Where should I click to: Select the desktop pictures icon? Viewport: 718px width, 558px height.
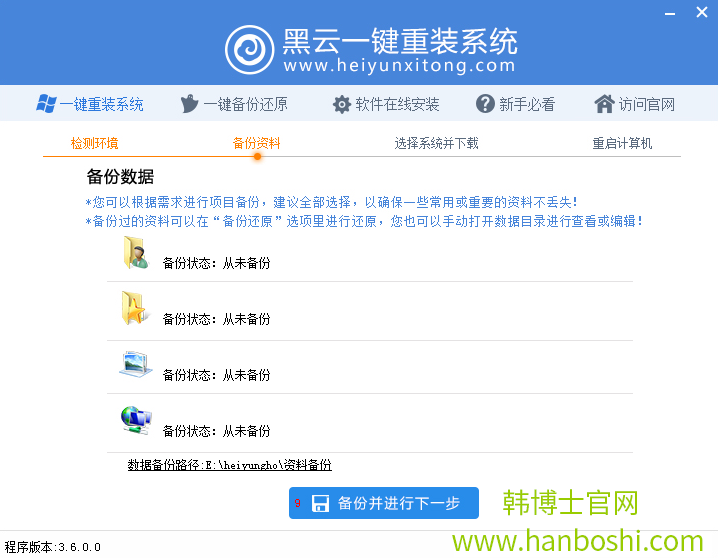pos(136,364)
